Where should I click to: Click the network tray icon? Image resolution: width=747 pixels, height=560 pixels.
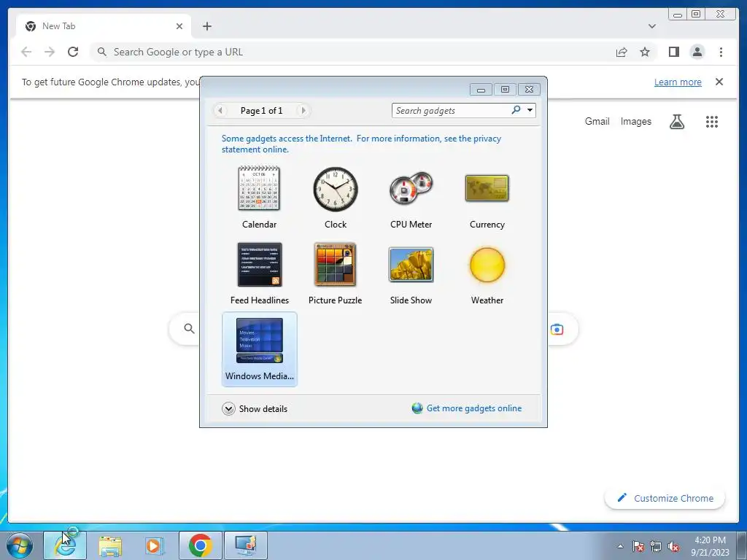click(x=656, y=546)
